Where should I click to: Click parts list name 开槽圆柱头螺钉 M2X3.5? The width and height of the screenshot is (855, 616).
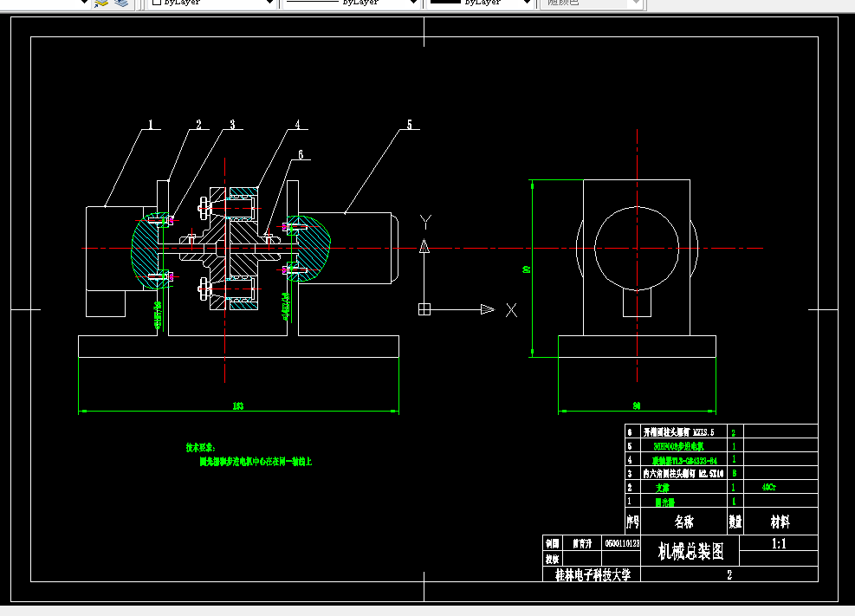pyautogui.click(x=678, y=433)
